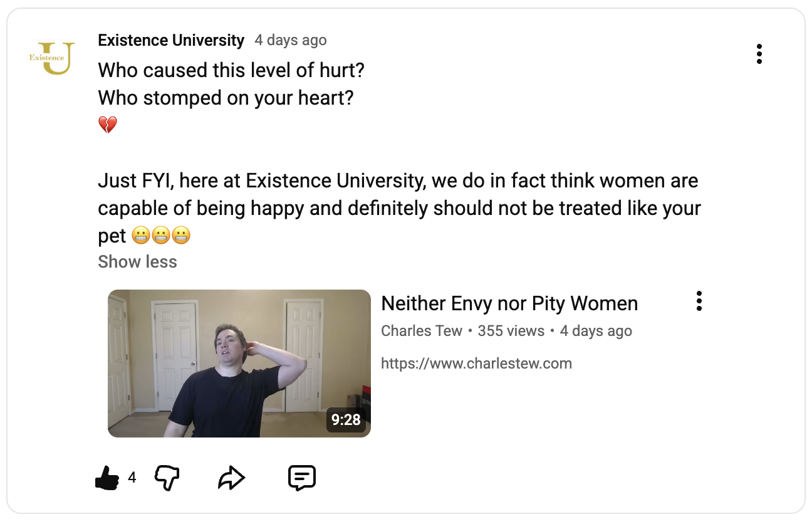Play the attached video thumbnail
This screenshot has width=812, height=524.
click(239, 363)
